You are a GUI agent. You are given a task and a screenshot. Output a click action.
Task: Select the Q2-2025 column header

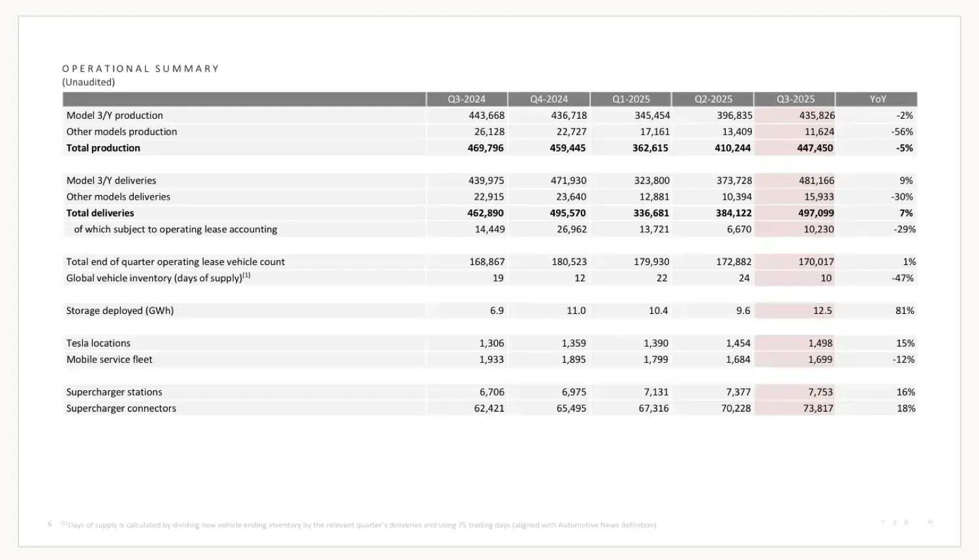coord(713,99)
